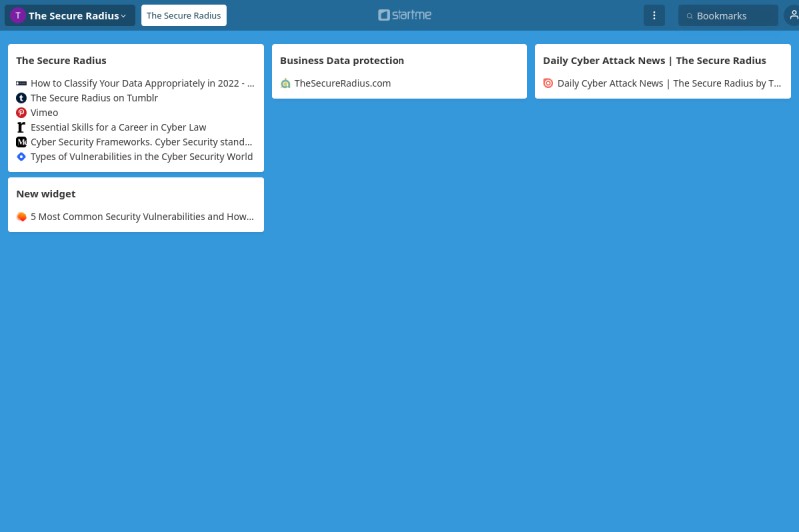The image size is (799, 532).
Task: Open The Secure Radius on Tumblr link
Action: (94, 98)
